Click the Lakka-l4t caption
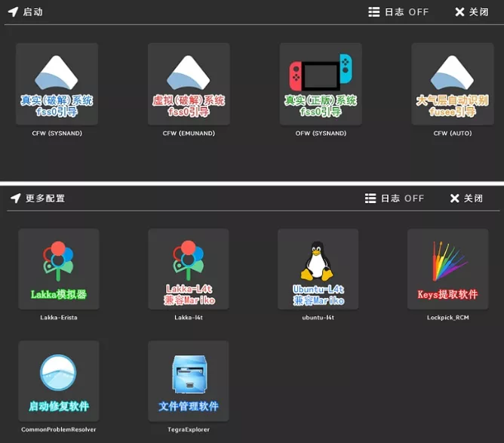The image size is (504, 443). click(x=189, y=318)
